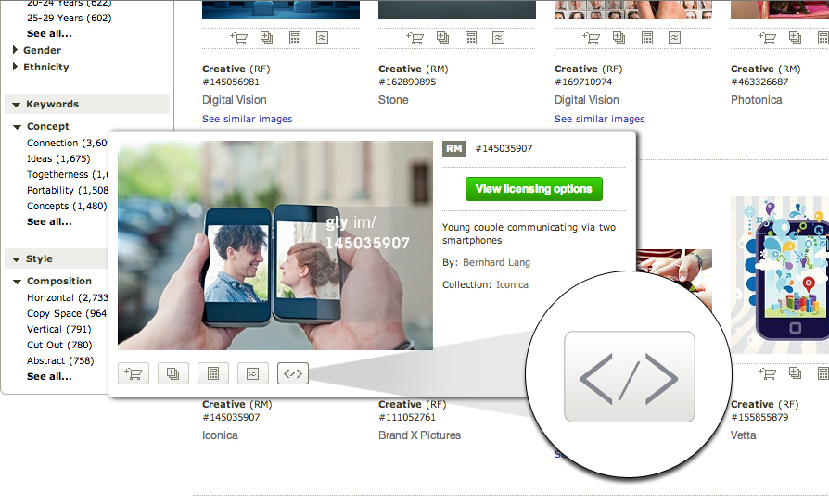
Task: Click the young couple smartphones preview image
Action: pyautogui.click(x=274, y=246)
